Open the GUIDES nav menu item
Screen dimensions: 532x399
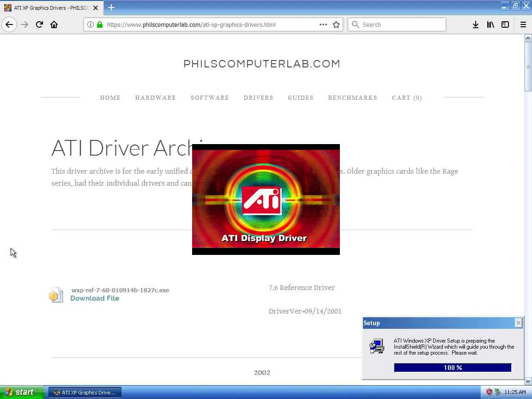pyautogui.click(x=301, y=98)
